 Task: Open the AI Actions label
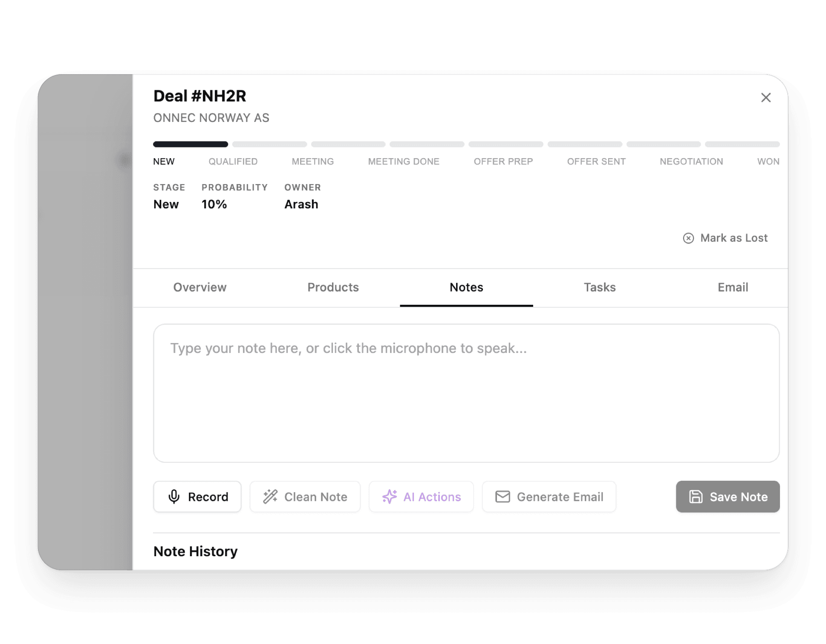(432, 497)
